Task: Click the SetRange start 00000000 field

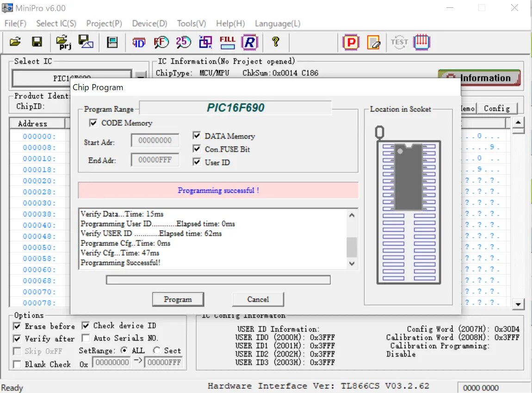Action: tap(112, 362)
